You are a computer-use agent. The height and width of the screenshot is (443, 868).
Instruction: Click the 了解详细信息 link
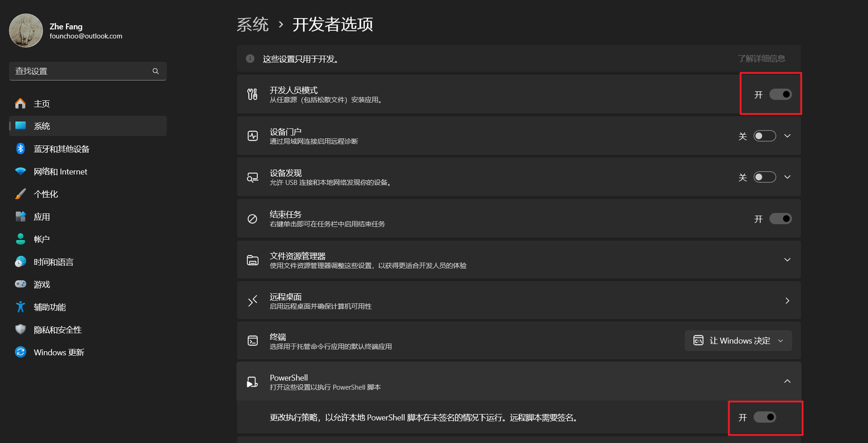tap(761, 59)
